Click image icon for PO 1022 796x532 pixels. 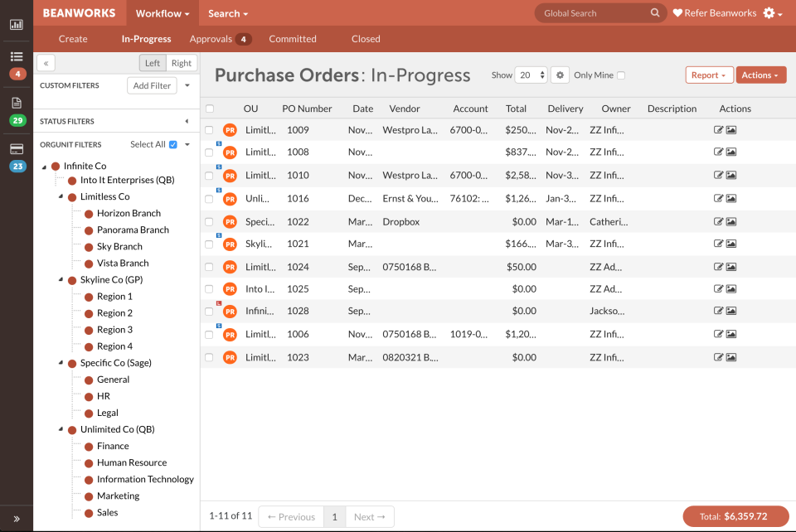pos(731,221)
